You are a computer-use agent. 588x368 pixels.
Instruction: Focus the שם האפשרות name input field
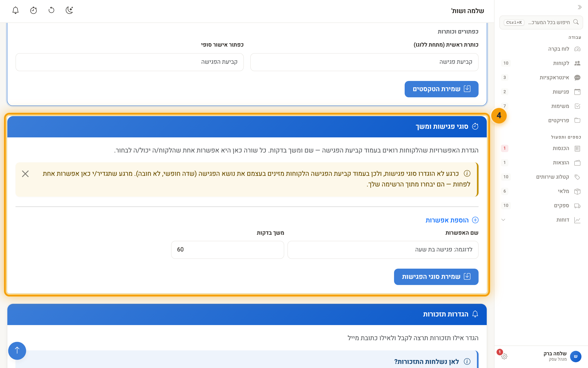(x=383, y=250)
